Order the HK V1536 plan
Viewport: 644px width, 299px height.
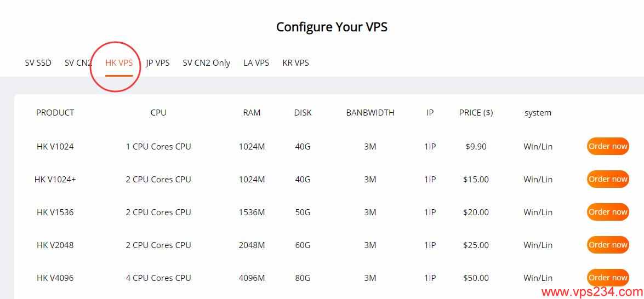coord(608,211)
